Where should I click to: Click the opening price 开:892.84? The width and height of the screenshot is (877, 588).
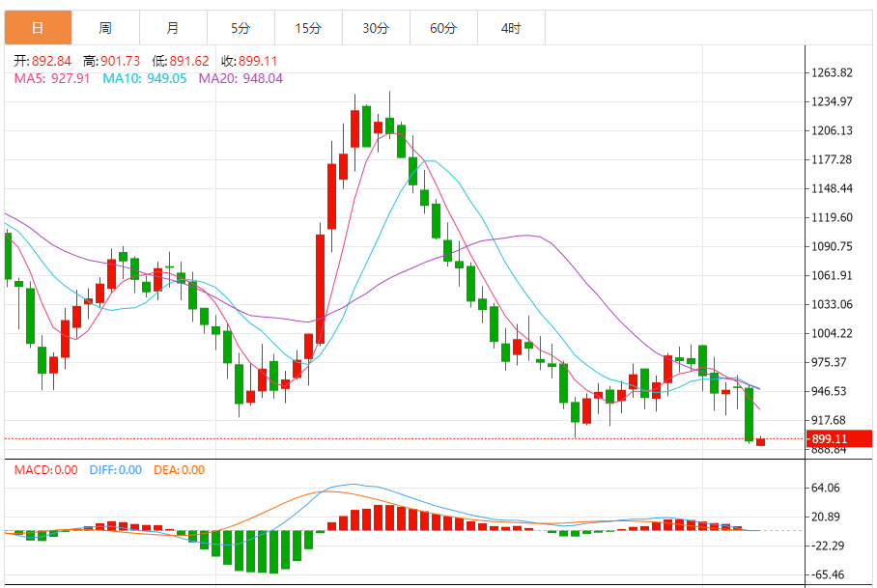(x=43, y=61)
